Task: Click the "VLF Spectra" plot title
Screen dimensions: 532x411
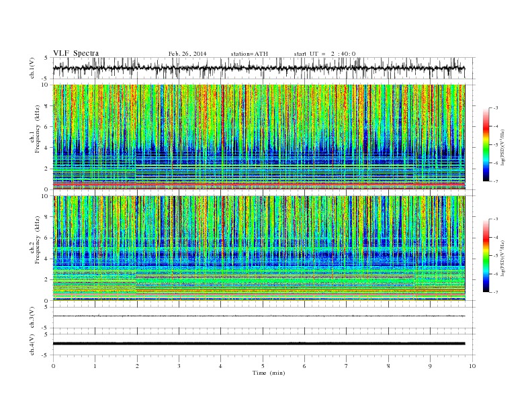Action: [76, 53]
